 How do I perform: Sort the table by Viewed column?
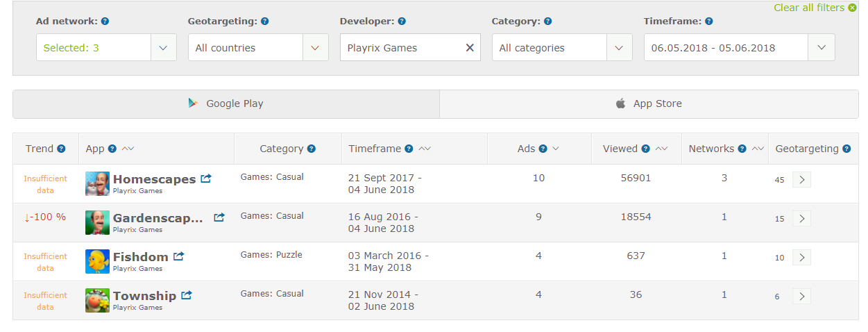tap(661, 149)
